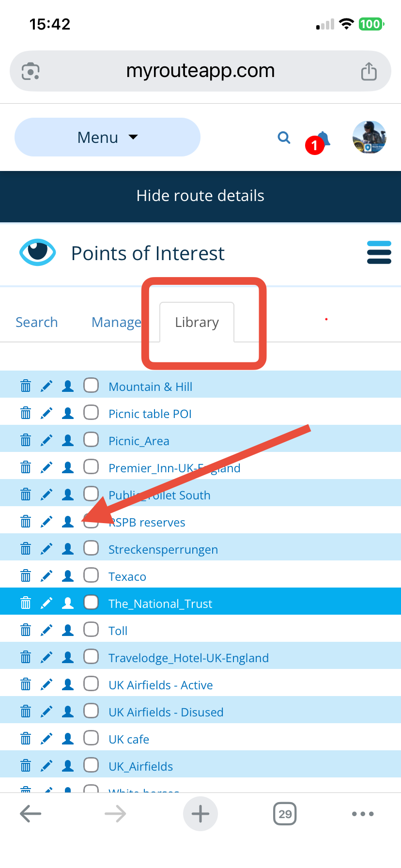Open the search magnifier in header
This screenshot has width=401, height=868.
coord(284,138)
